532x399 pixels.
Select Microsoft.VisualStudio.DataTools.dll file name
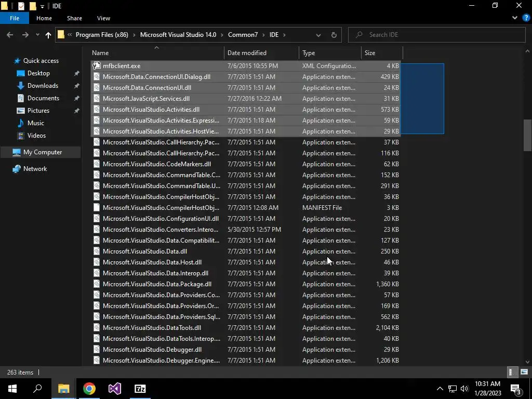(152, 328)
